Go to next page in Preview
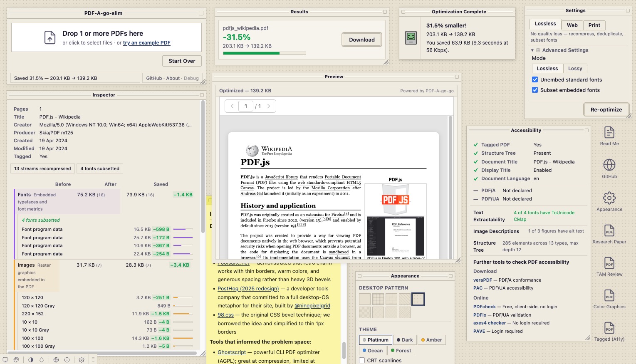636x364 pixels. coord(269,106)
